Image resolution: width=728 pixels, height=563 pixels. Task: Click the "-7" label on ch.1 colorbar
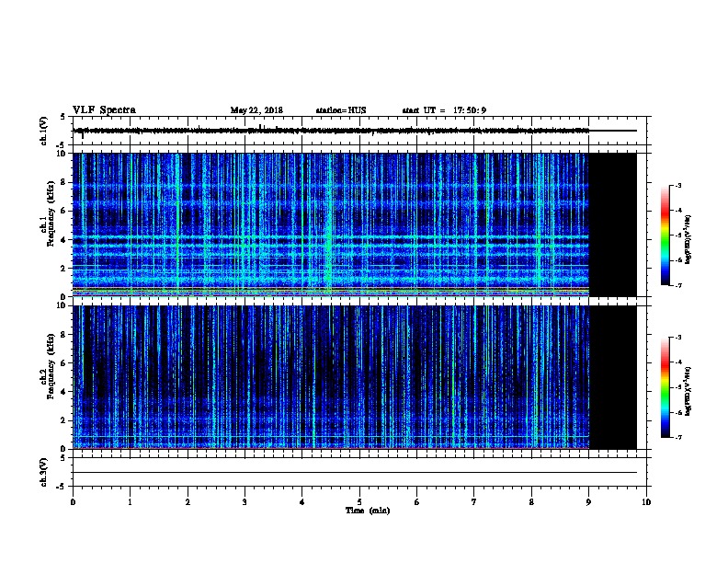[678, 285]
